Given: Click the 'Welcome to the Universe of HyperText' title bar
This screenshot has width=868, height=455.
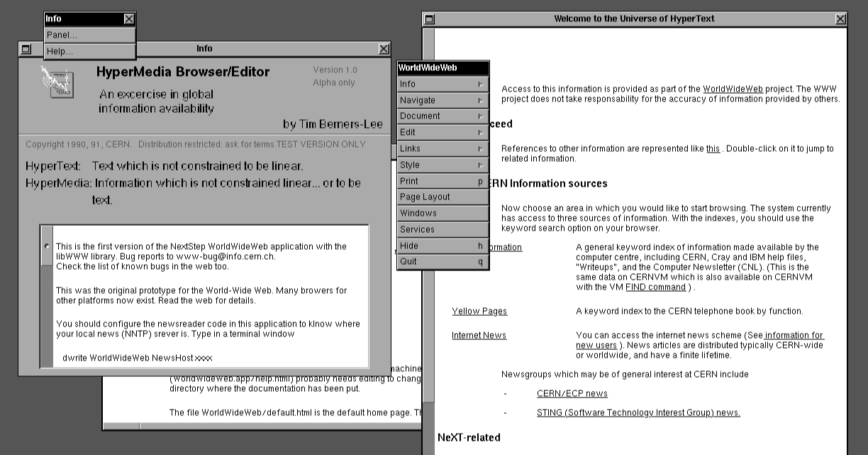Looking at the screenshot, I should (634, 19).
